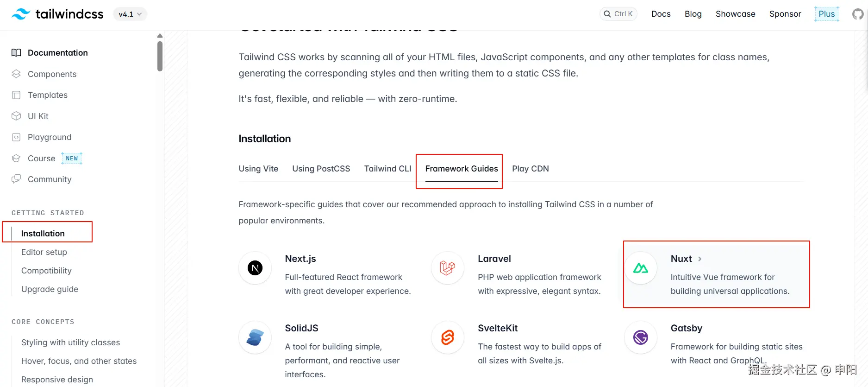Open the Play CDN tab
868x387 pixels.
530,169
